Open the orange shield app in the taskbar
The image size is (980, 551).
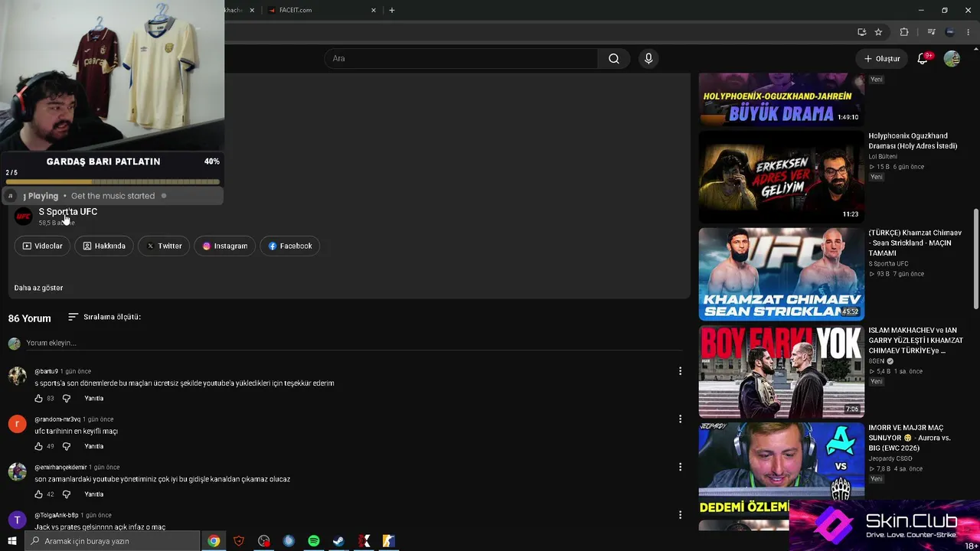point(239,541)
